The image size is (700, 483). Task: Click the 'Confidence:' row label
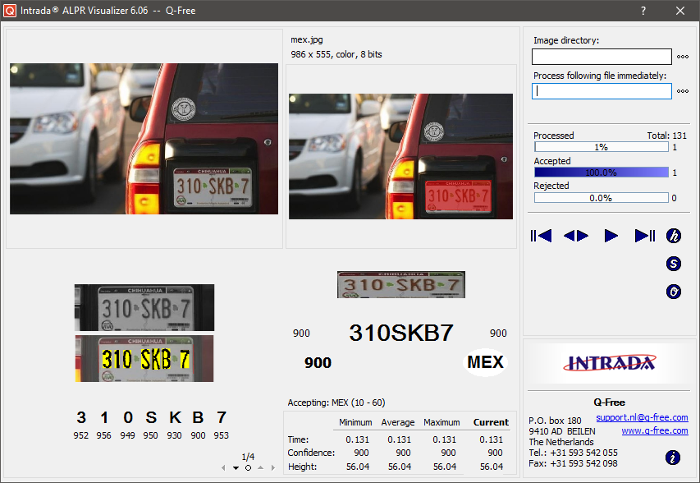(x=311, y=453)
